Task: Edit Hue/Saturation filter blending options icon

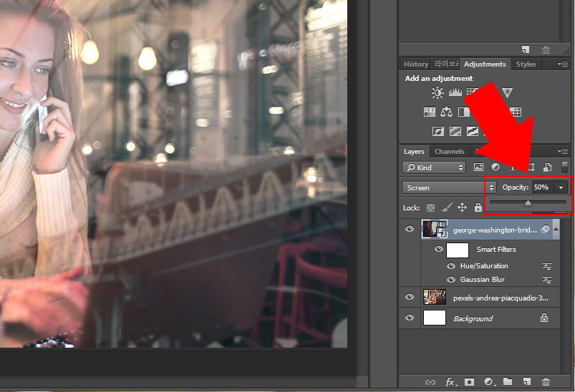Action: (x=547, y=266)
